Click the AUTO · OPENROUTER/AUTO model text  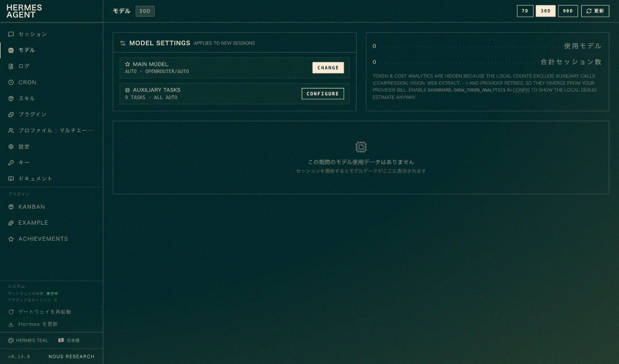pos(157,71)
